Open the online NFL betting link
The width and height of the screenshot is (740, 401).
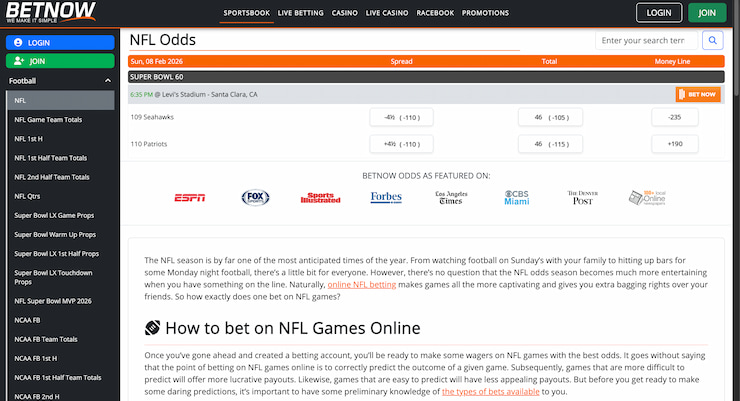(362, 284)
